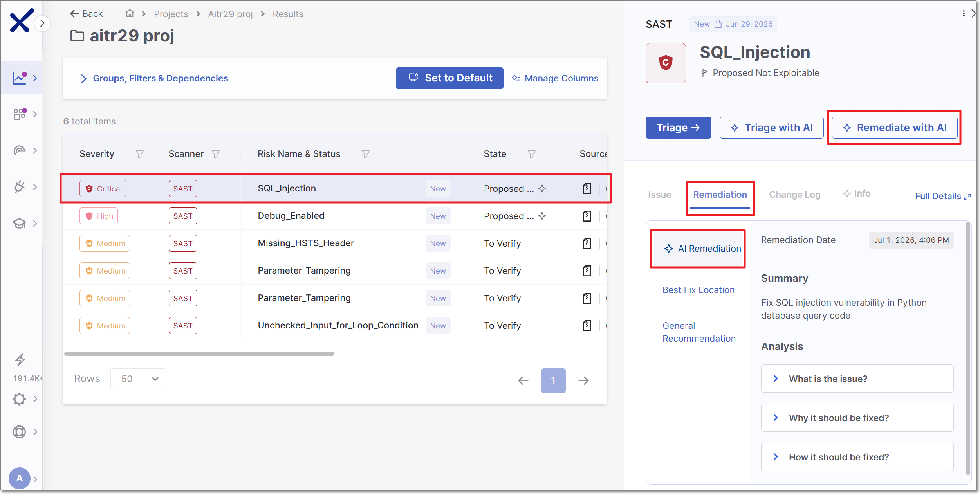Viewport: 980px width, 494px height.
Task: Select the Missing_HSTS_Header result
Action: pyautogui.click(x=335, y=243)
